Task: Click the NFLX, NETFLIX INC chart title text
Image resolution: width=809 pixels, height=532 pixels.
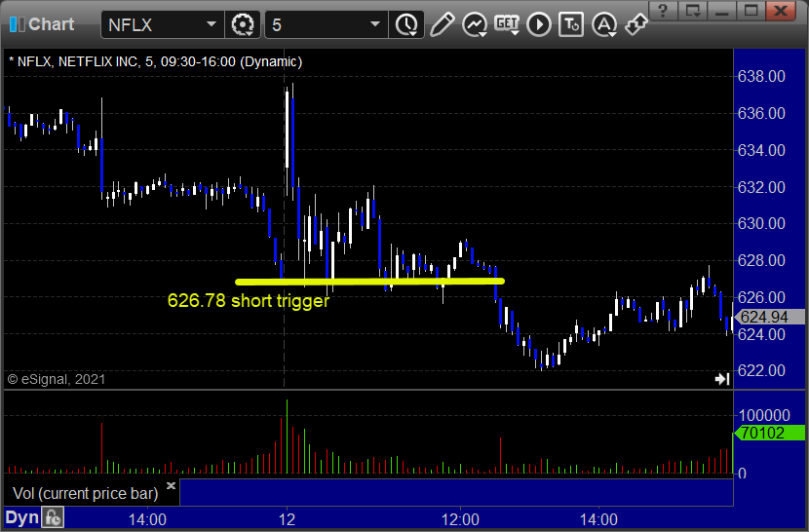Action: point(155,61)
